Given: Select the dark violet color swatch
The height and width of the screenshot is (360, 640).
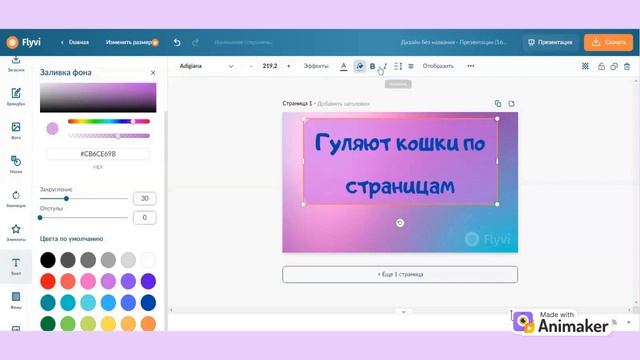Looking at the screenshot, I should pos(148,281).
